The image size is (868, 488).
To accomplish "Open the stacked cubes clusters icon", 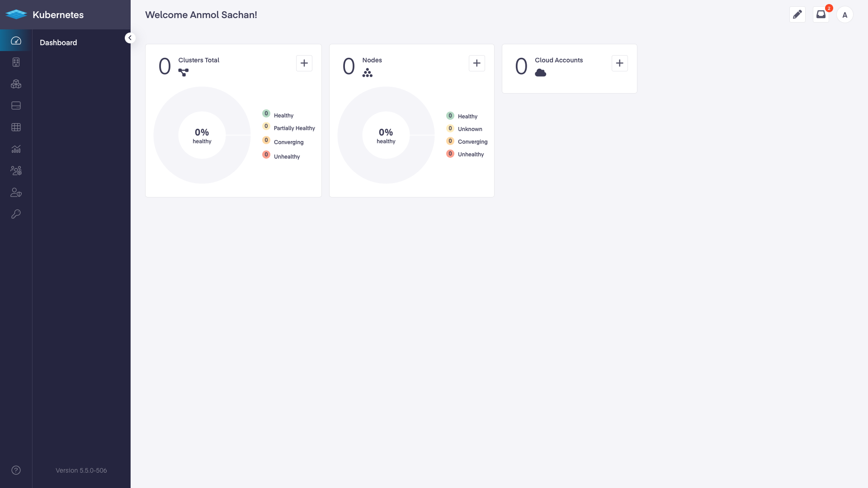I will [16, 84].
